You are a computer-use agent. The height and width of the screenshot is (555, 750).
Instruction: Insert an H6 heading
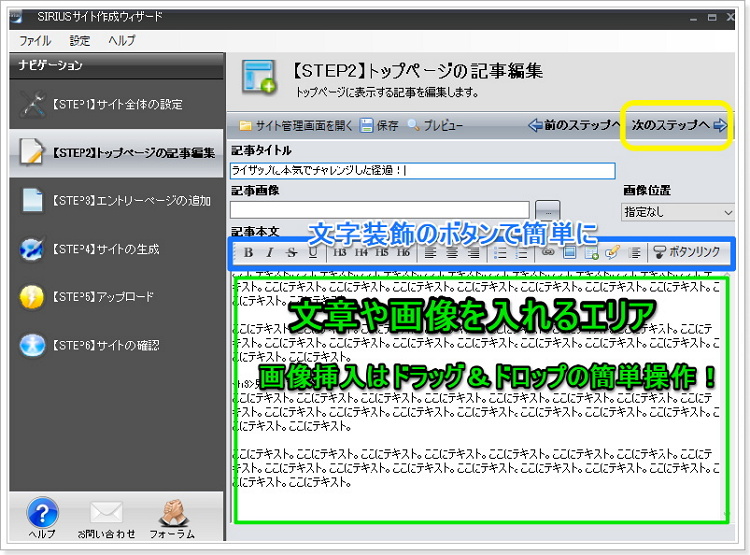403,252
